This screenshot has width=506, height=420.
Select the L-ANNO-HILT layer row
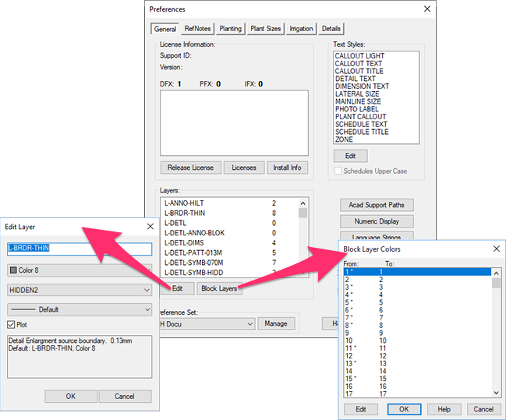coord(230,203)
